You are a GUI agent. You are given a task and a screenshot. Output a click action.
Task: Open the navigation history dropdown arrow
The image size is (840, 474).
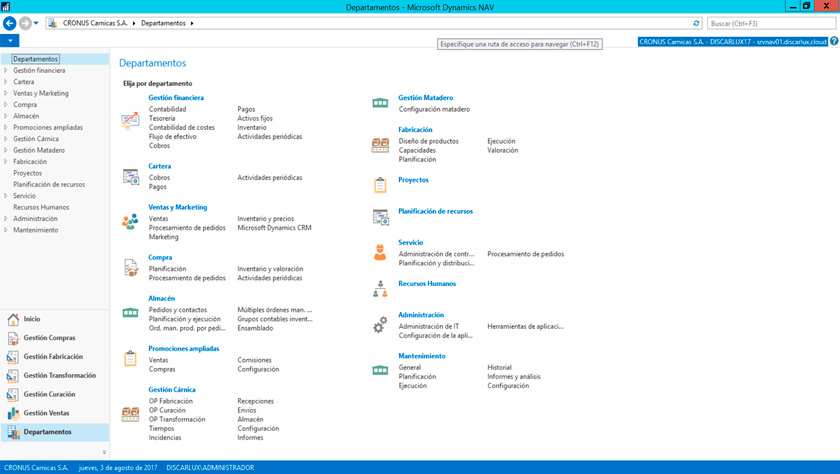pos(36,23)
